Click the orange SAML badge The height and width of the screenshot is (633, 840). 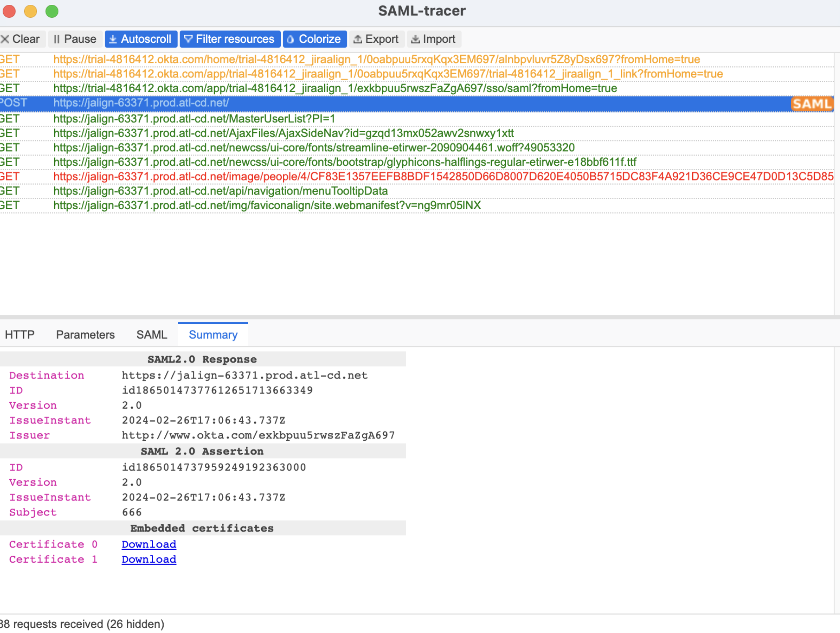coord(812,104)
